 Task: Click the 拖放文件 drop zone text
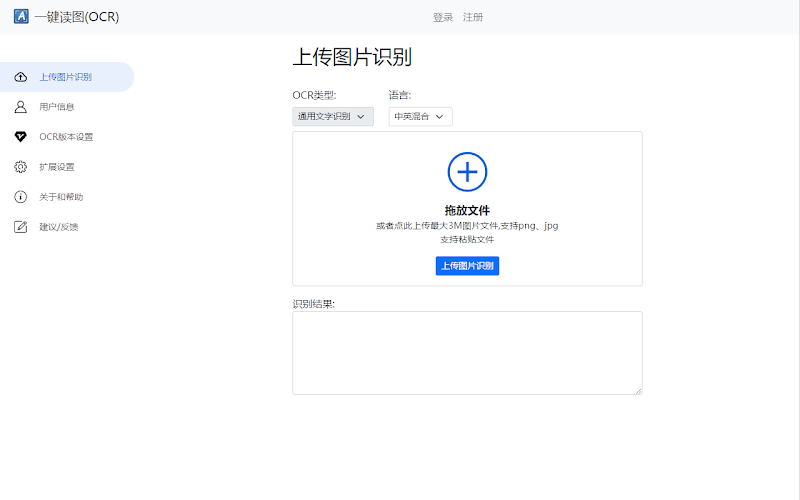point(467,210)
